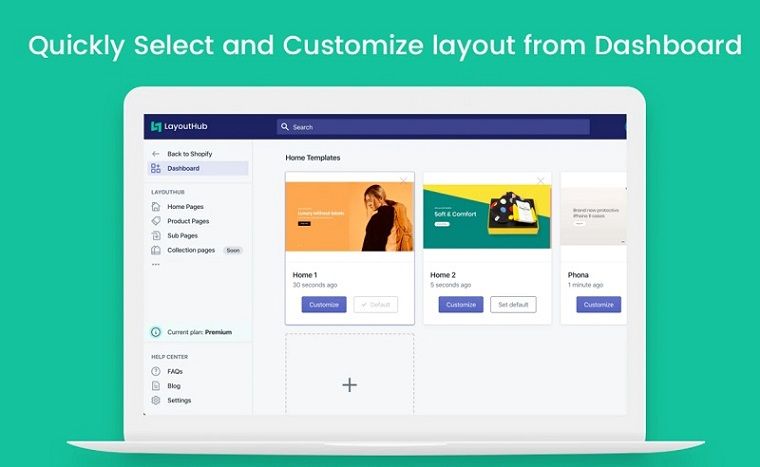Open FAQs in Help Center
This screenshot has width=760, height=467.
(175, 371)
